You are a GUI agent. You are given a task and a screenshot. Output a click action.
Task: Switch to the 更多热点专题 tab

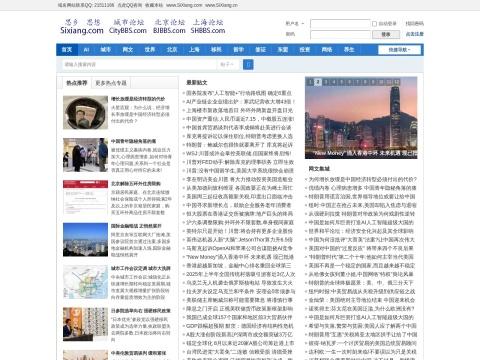(111, 83)
